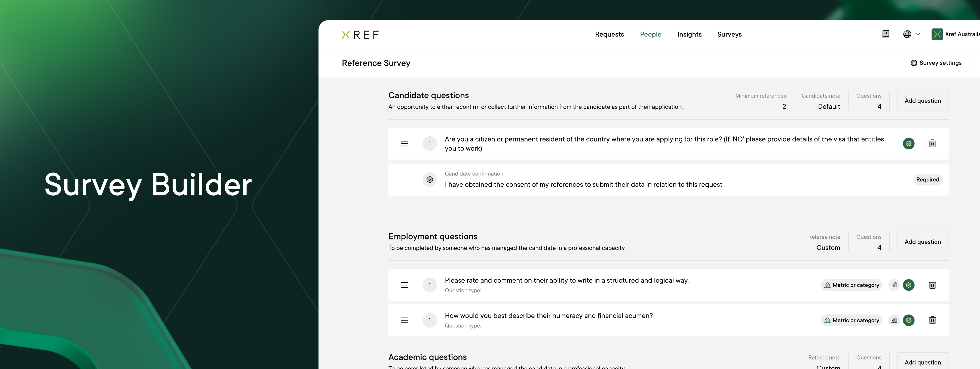
Task: Click chart icon on structured writing question
Action: (x=894, y=285)
